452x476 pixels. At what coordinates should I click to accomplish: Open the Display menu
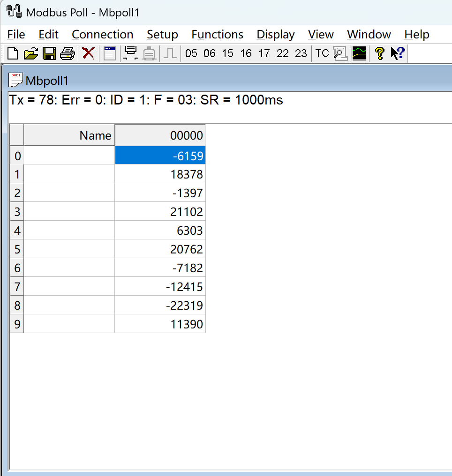276,35
